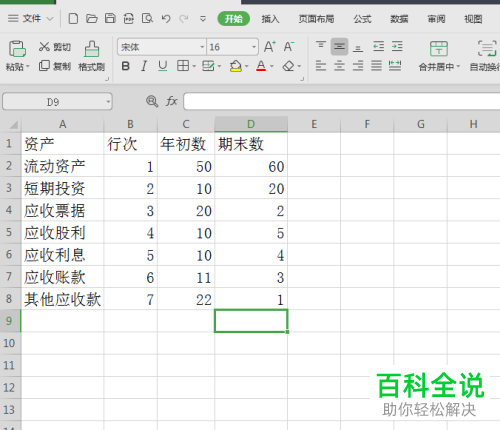Switch to the 审阅 (Review) tab
500x430 pixels.
(x=436, y=19)
